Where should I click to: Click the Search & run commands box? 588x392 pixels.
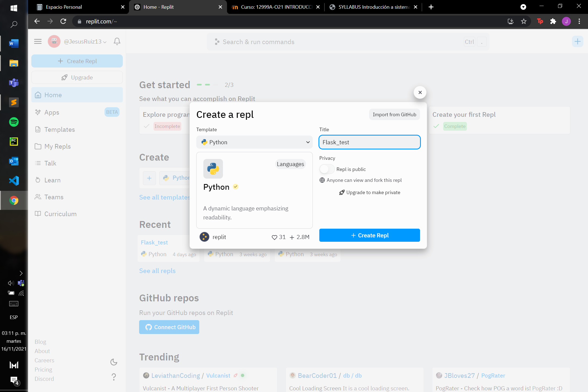(x=348, y=42)
